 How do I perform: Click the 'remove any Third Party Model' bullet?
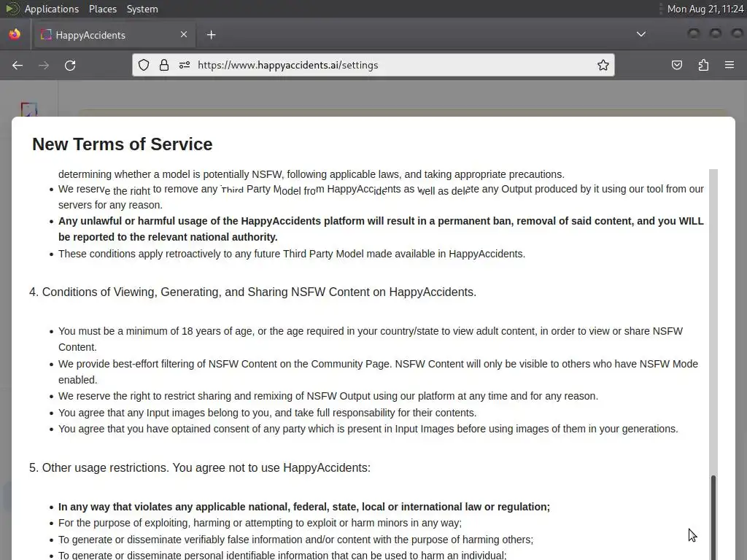point(381,197)
